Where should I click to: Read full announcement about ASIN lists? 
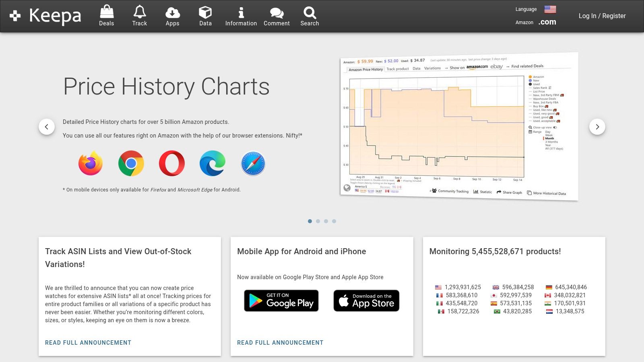coord(88,343)
